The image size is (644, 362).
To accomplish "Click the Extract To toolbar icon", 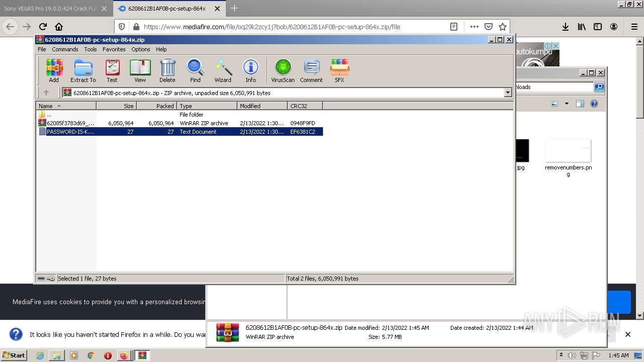I will click(83, 70).
